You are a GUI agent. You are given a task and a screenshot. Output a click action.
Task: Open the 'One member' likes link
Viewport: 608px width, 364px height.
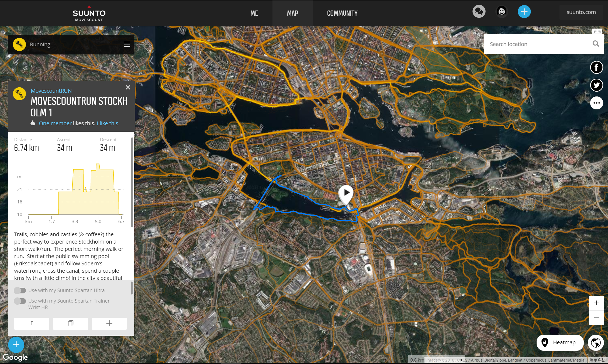[55, 123]
